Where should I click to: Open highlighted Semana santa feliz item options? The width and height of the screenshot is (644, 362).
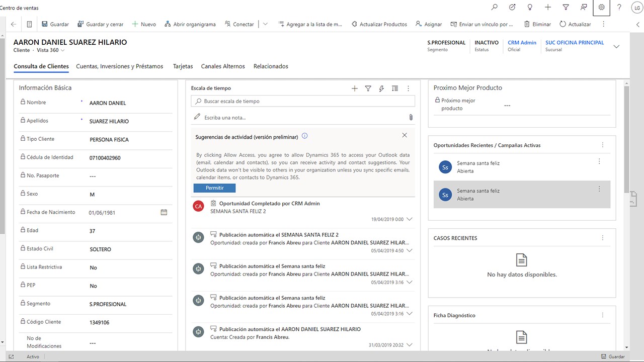click(x=599, y=189)
